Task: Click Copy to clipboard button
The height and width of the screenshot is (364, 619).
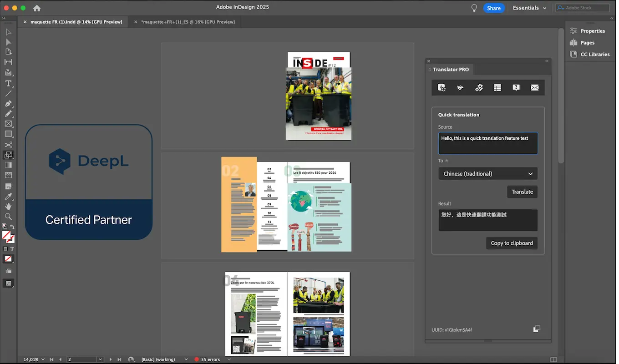Action: pos(512,243)
